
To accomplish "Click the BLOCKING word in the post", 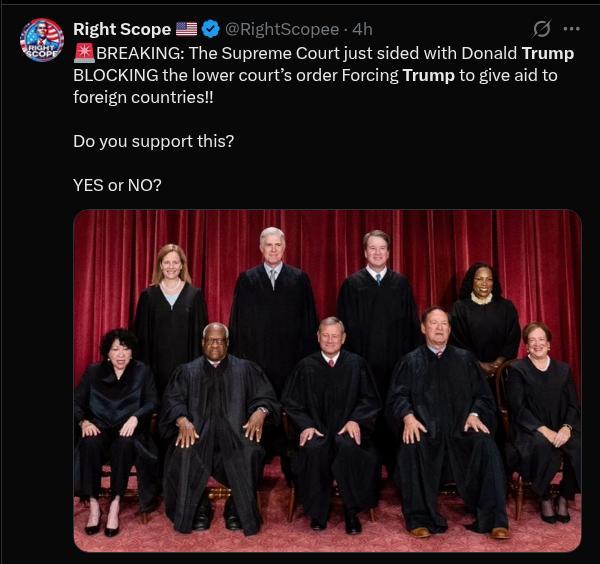I will (116, 75).
